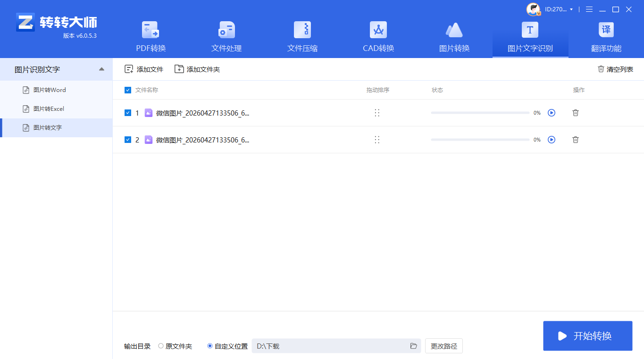Click the 添加文件夹 icon
This screenshot has width=644, height=359.
pyautogui.click(x=179, y=69)
